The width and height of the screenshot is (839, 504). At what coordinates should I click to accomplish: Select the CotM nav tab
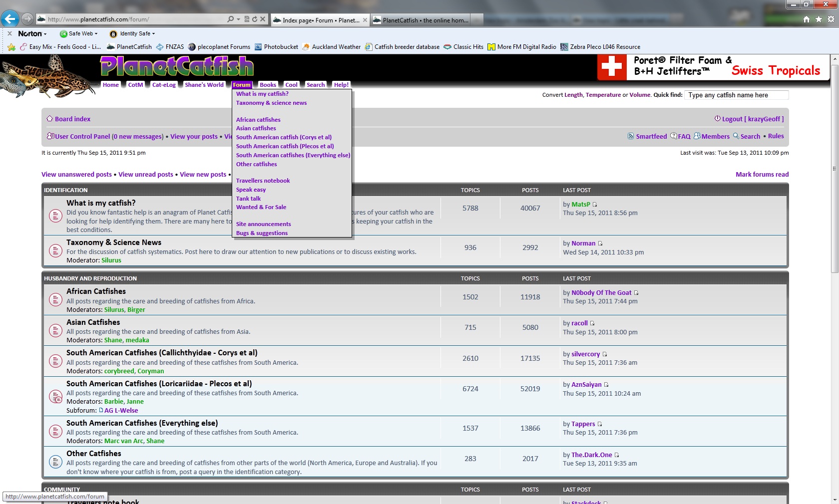(x=135, y=85)
